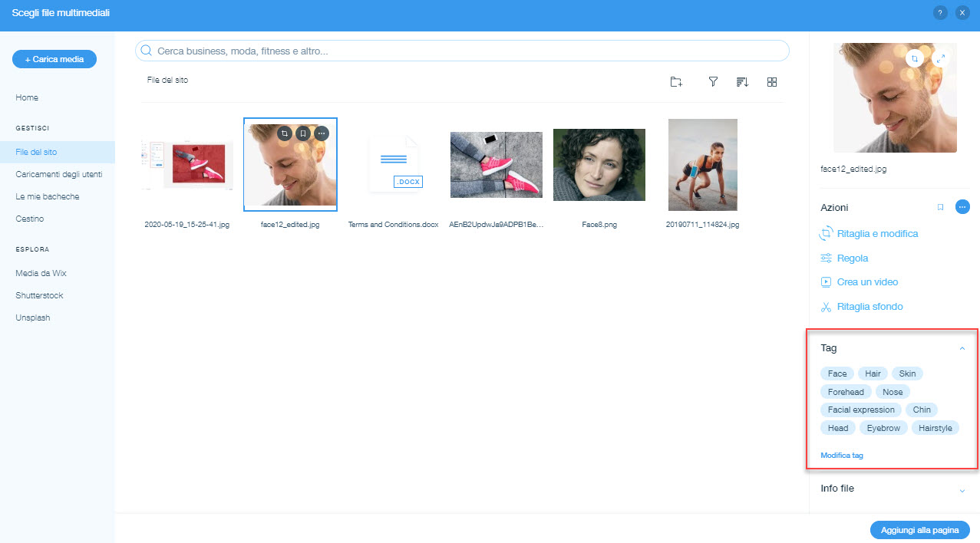980x543 pixels.
Task: Switch to grid view layout icon
Action: click(x=772, y=82)
